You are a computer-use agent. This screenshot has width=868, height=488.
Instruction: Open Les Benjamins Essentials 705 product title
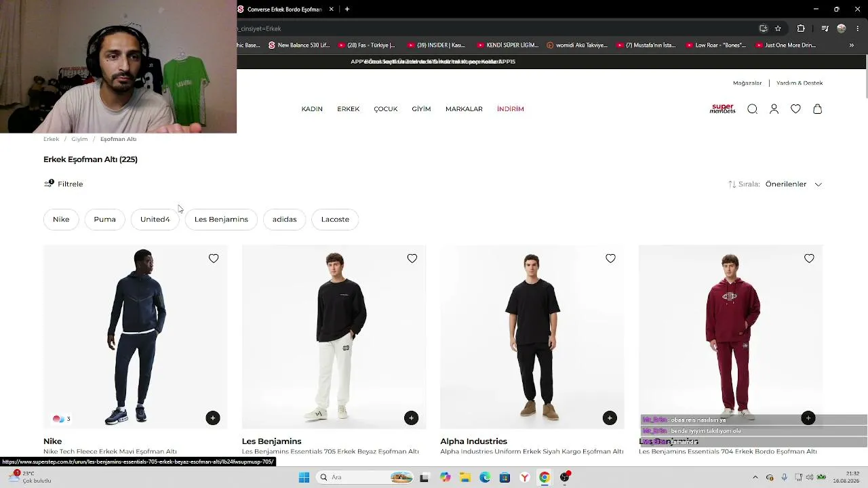coord(330,451)
